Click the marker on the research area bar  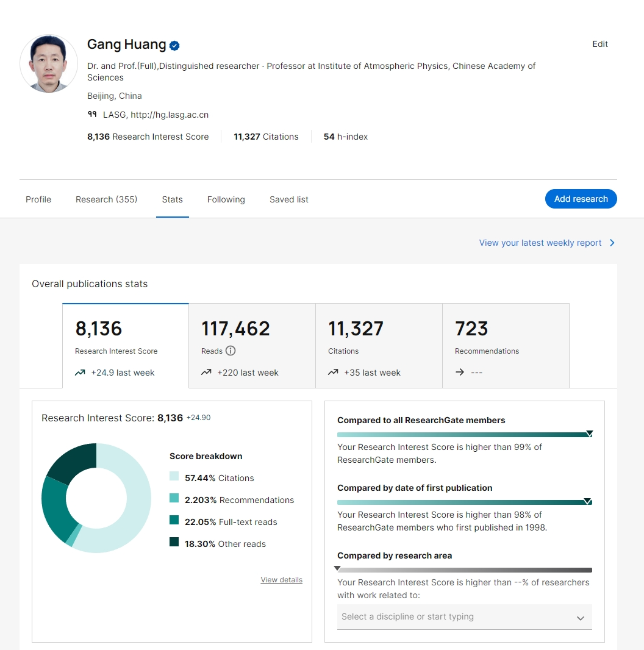coord(337,568)
